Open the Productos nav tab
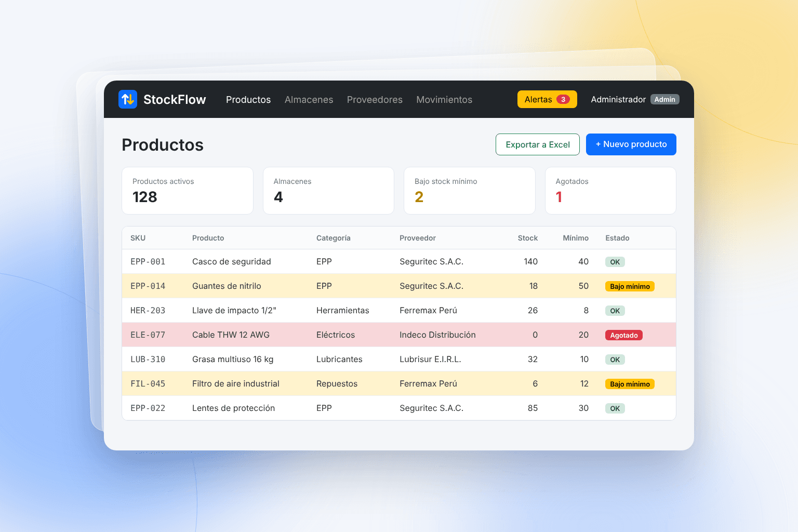Image resolution: width=798 pixels, height=532 pixels. coord(248,100)
